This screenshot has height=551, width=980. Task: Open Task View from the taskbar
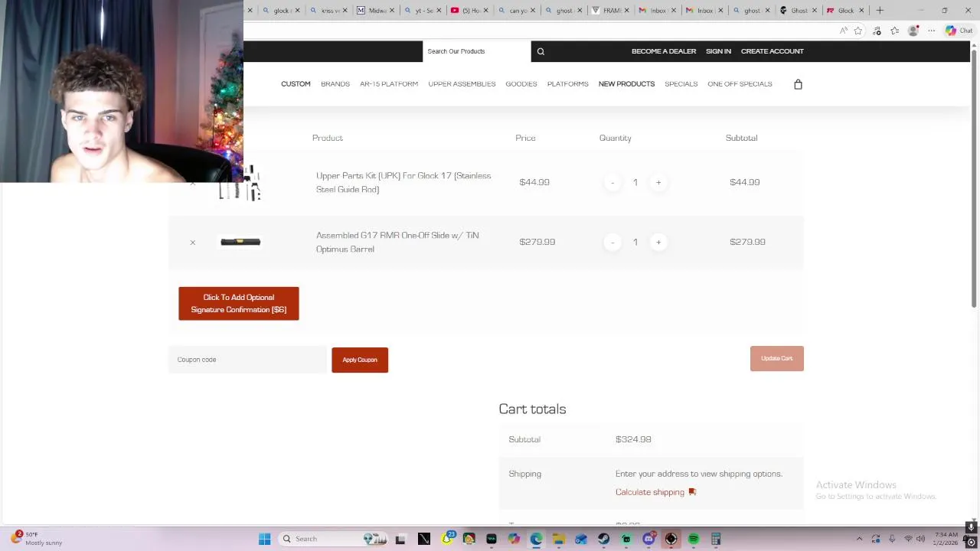(x=400, y=539)
